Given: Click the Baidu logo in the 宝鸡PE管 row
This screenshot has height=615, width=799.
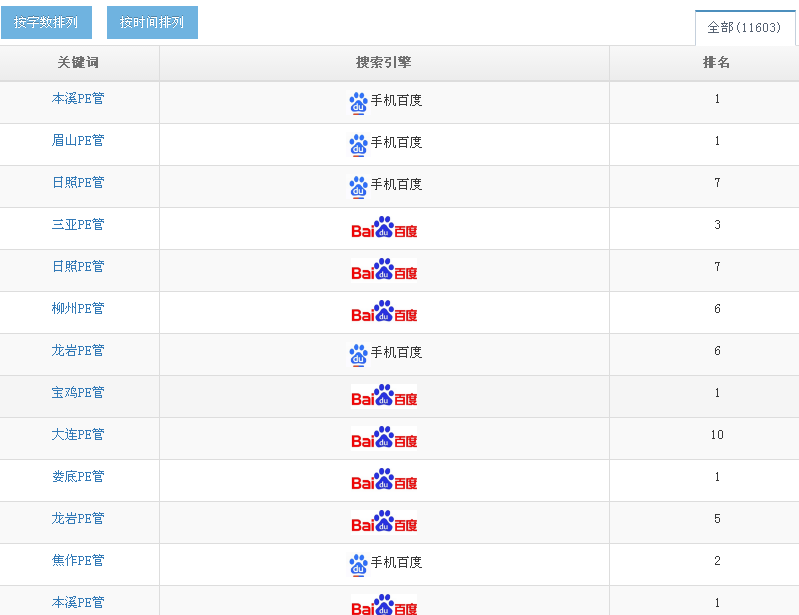Looking at the screenshot, I should coord(384,397).
